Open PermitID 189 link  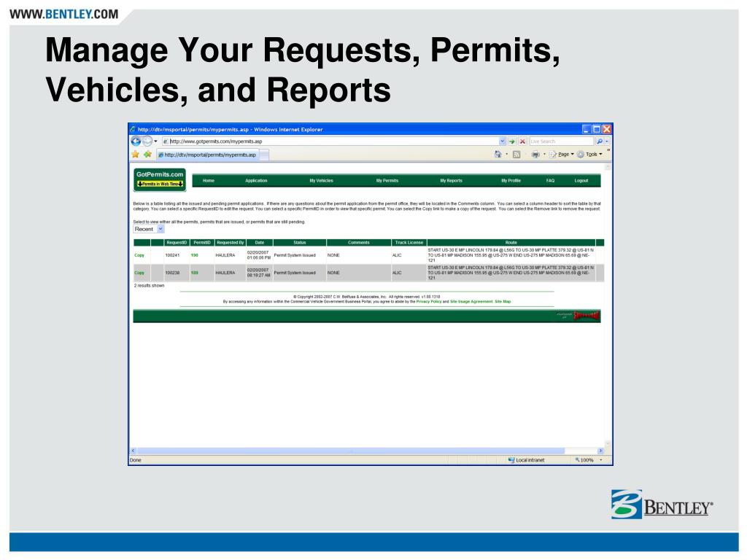[x=194, y=273]
